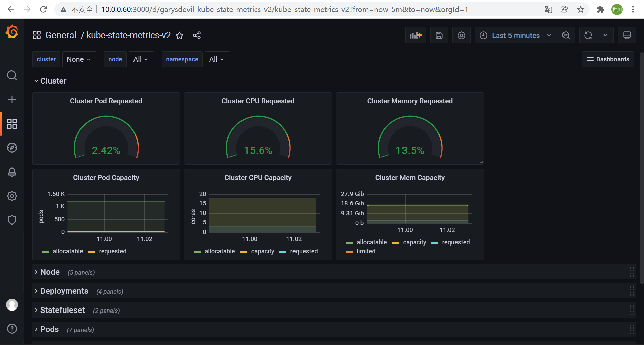Screen dimensions: 644x345
Task: Click the browser share page icon
Action: 565,9
